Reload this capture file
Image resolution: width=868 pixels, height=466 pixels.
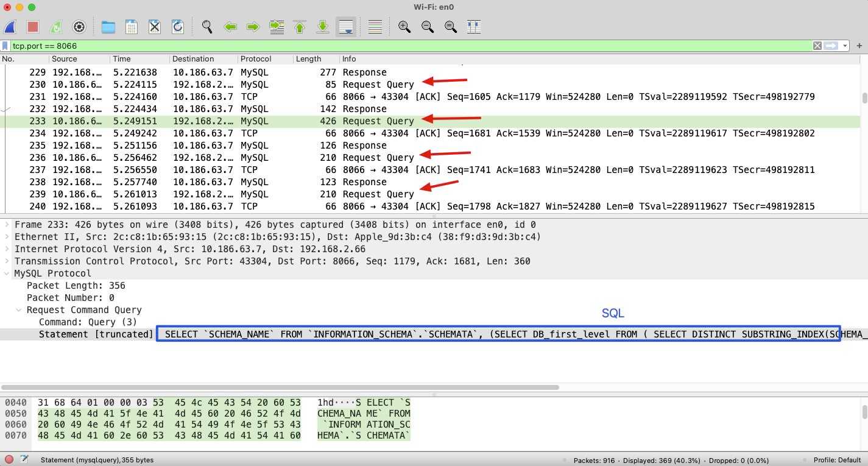tap(178, 27)
